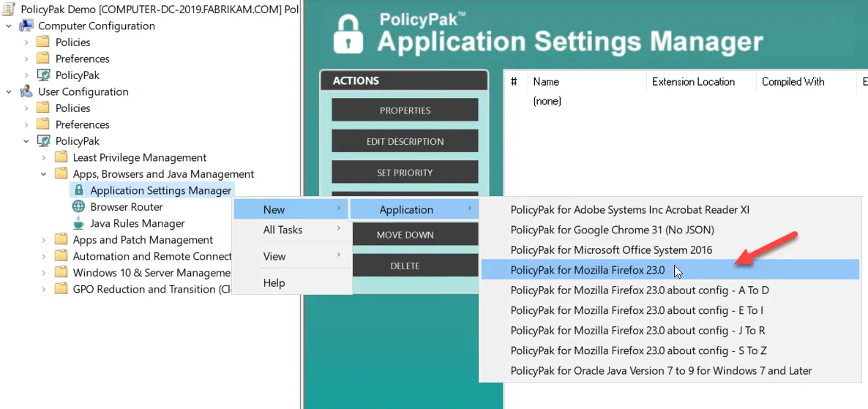
Task: Expand PolicyPak under Computer Configuration
Action: coord(26,75)
